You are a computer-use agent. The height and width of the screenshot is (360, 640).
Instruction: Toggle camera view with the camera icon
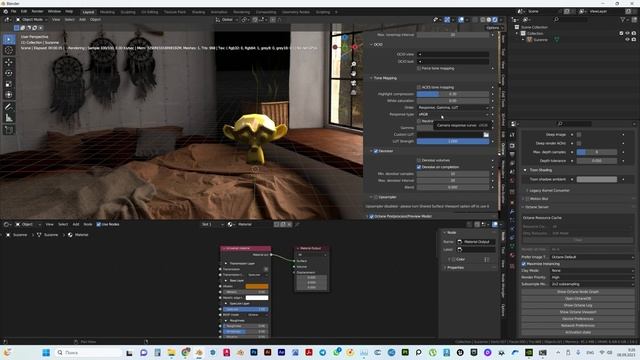pyautogui.click(x=353, y=83)
